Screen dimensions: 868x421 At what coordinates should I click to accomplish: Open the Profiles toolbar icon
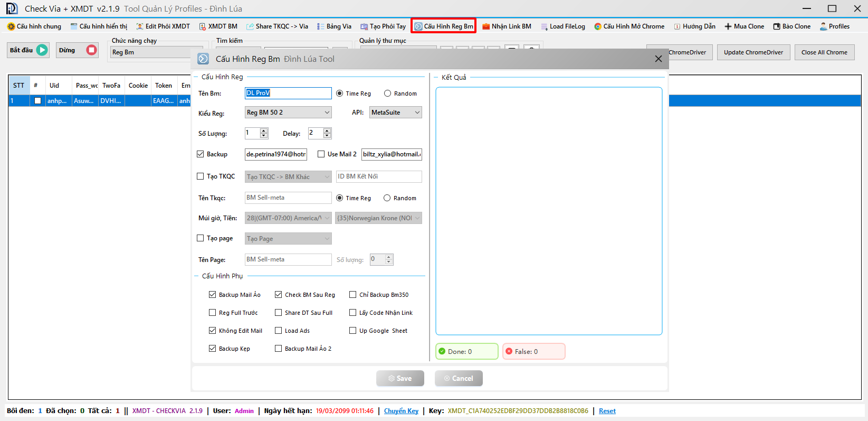click(x=824, y=26)
